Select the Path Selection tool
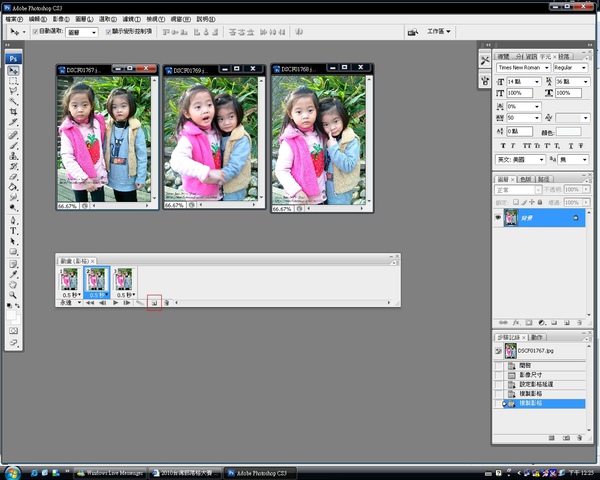The height and width of the screenshot is (480, 600). click(x=13, y=241)
